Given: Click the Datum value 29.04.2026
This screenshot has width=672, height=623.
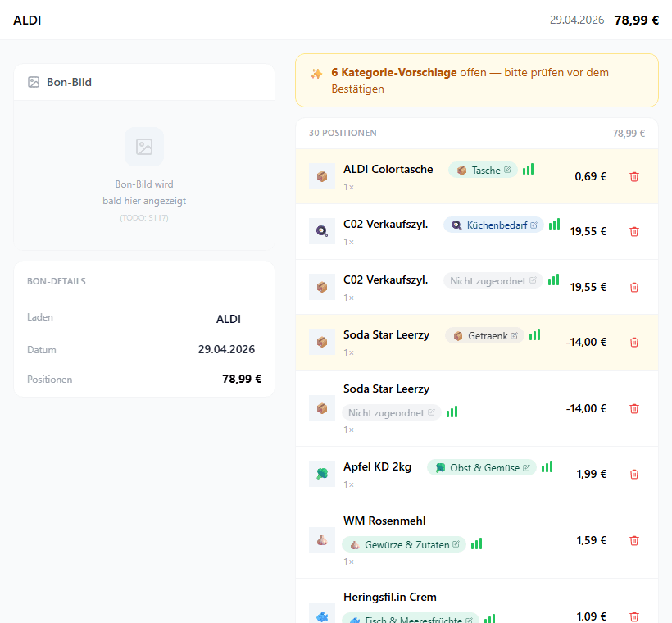Looking at the screenshot, I should click(x=226, y=349).
